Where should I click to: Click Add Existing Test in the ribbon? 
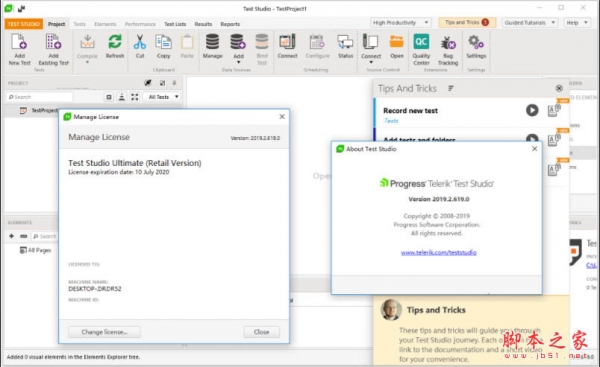pos(53,50)
